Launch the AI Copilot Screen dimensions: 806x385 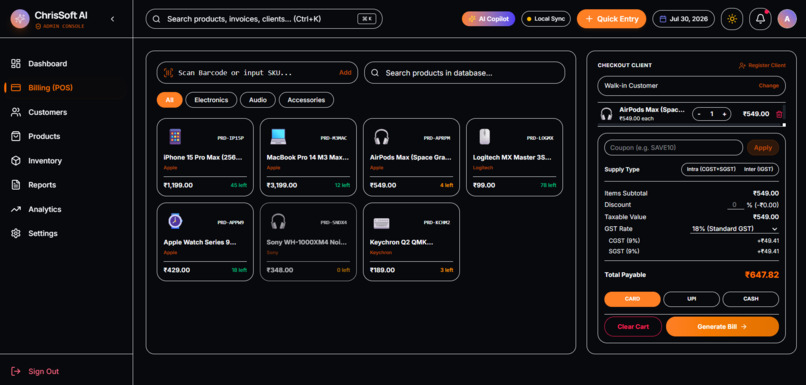pos(488,19)
